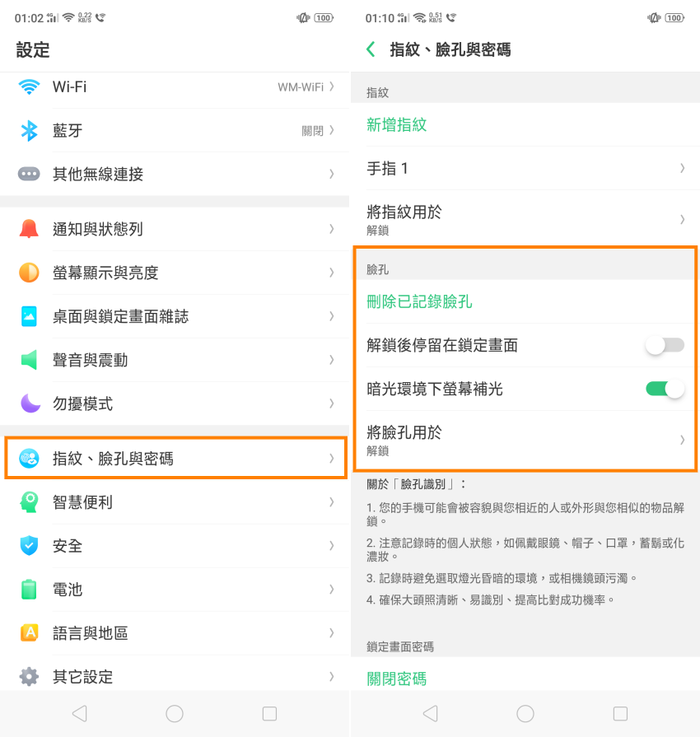Tap the Wi-Fi icon in settings
700x737 pixels.
pyautogui.click(x=30, y=86)
